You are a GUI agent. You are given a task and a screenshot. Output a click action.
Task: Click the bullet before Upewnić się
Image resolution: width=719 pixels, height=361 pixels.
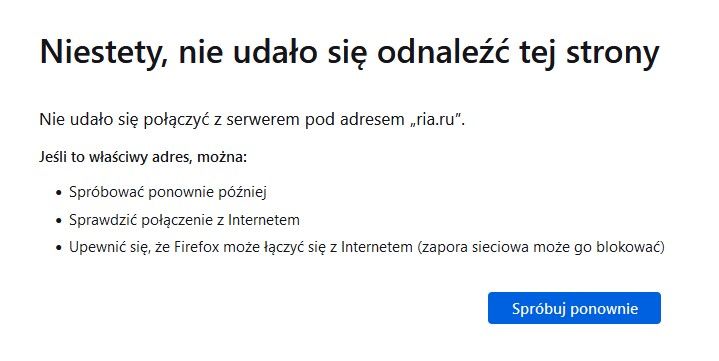[58, 248]
